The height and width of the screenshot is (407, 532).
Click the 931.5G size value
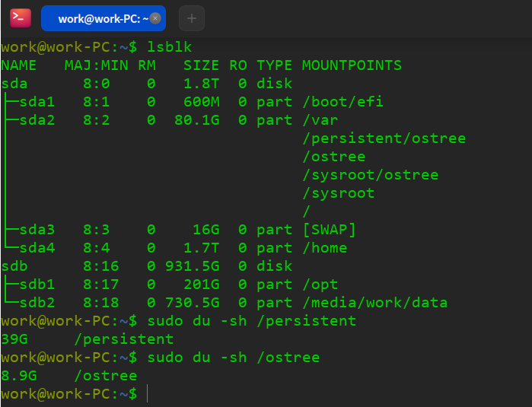tap(192, 266)
